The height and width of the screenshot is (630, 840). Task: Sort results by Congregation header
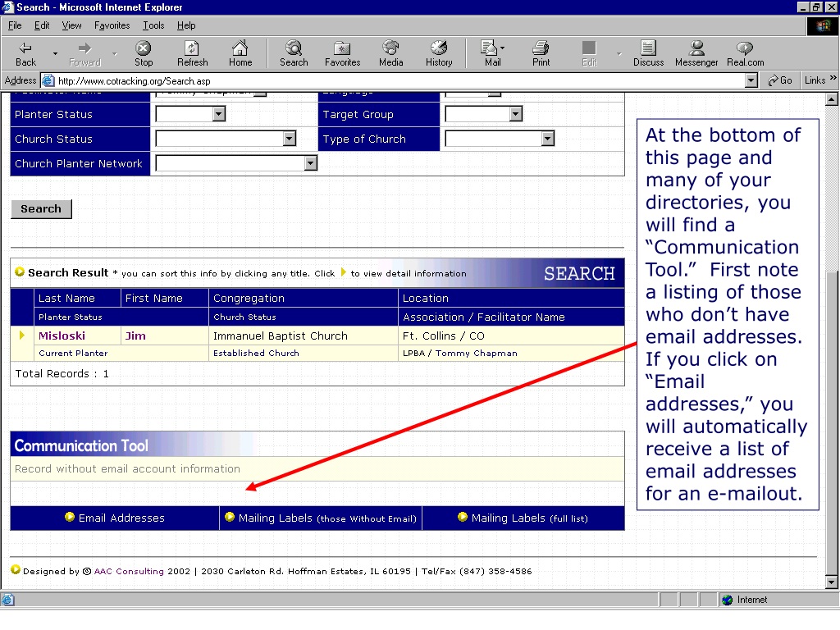[249, 298]
